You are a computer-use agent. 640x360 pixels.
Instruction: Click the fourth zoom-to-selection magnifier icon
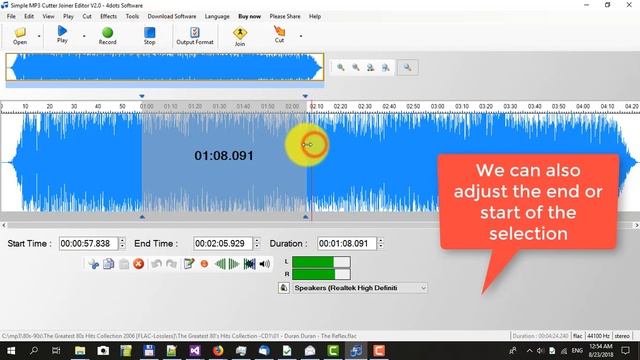385,67
